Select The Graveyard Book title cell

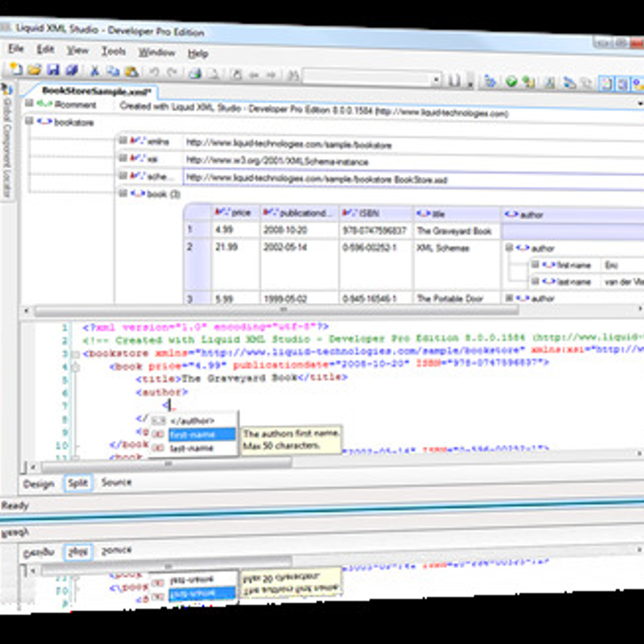[457, 231]
